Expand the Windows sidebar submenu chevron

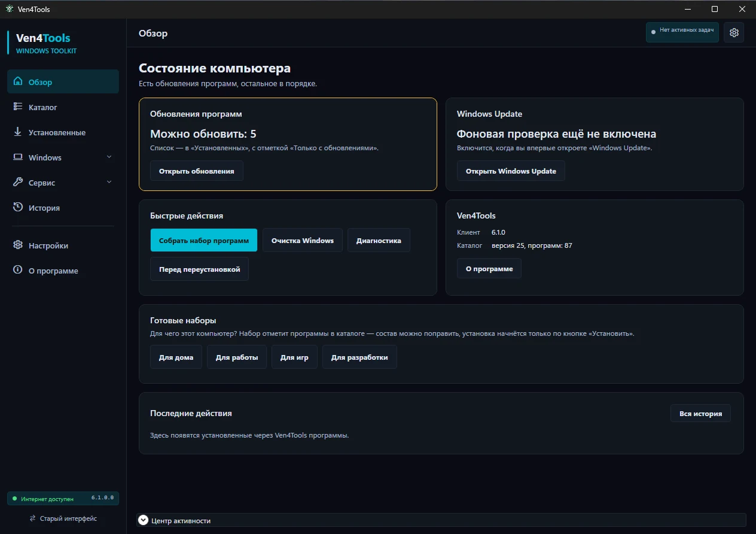[x=109, y=157]
